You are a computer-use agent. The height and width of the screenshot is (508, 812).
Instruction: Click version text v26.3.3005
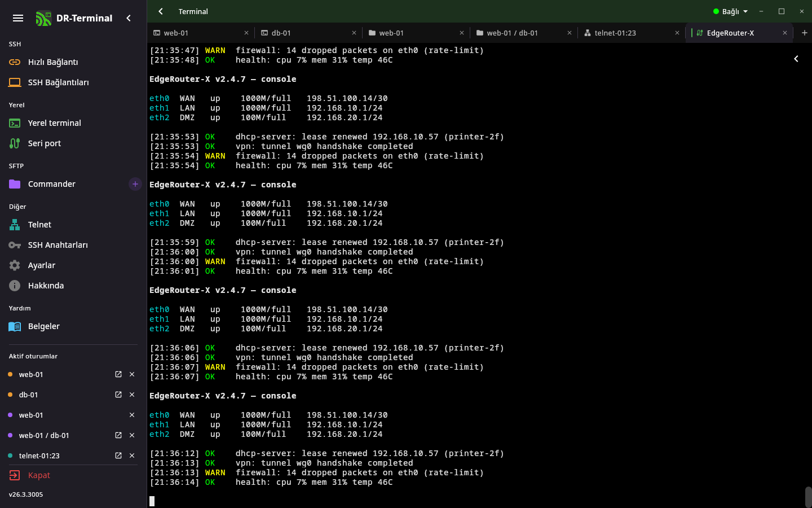(26, 494)
